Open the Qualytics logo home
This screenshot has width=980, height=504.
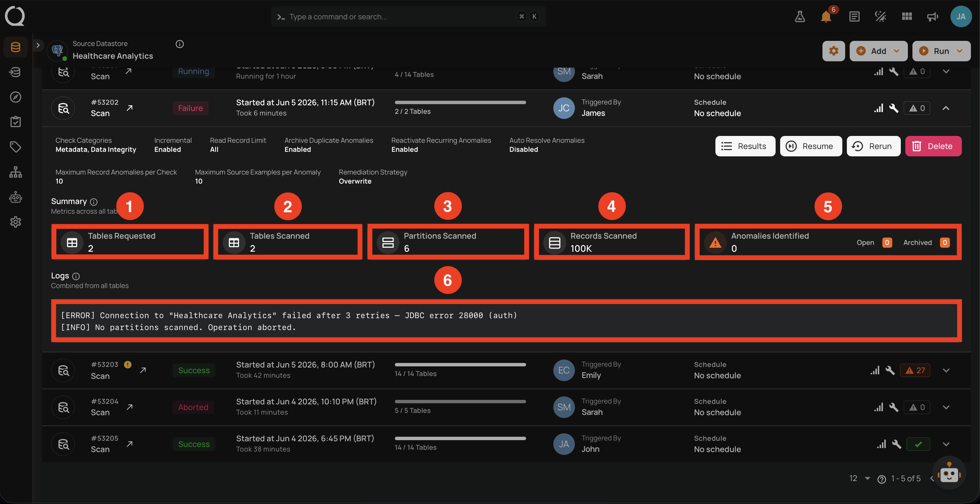15,16
